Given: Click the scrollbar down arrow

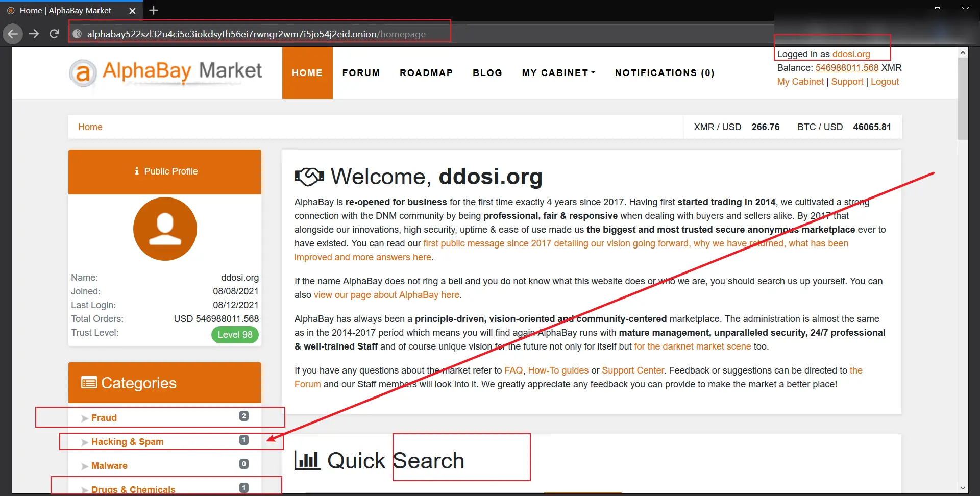Looking at the screenshot, I should pyautogui.click(x=963, y=488).
